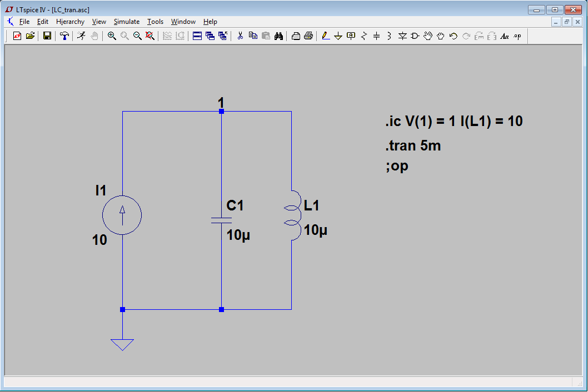Click the Cut scissors icon

tap(240, 36)
